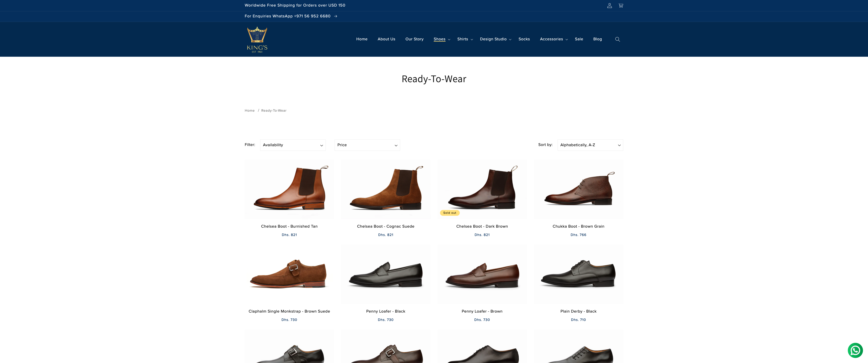Click the account icon at top right

(x=609, y=5)
